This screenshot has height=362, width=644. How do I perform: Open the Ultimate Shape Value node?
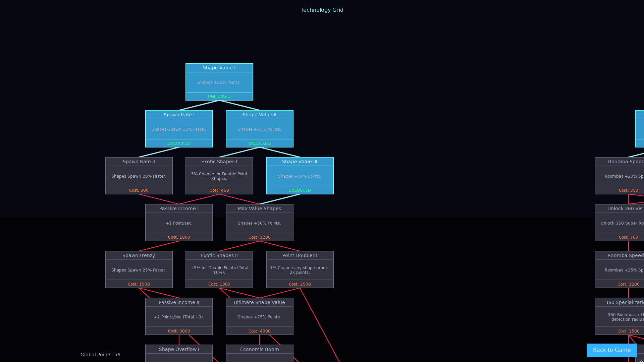click(x=260, y=316)
